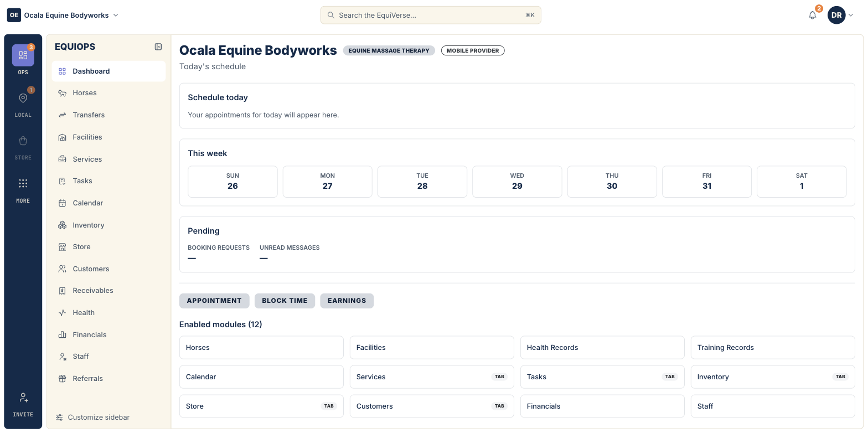The width and height of the screenshot is (868, 433).
Task: Open Receivables from the sidebar
Action: coord(108,291)
